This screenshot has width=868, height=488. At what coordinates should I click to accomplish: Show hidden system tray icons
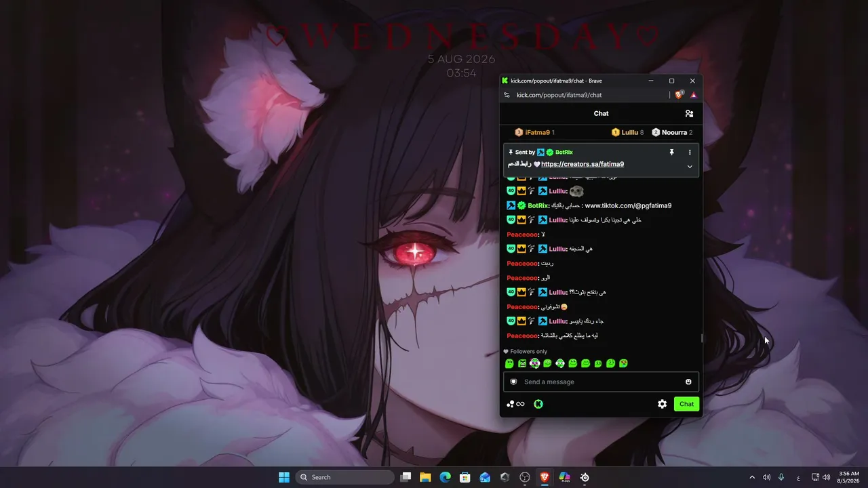(x=752, y=477)
